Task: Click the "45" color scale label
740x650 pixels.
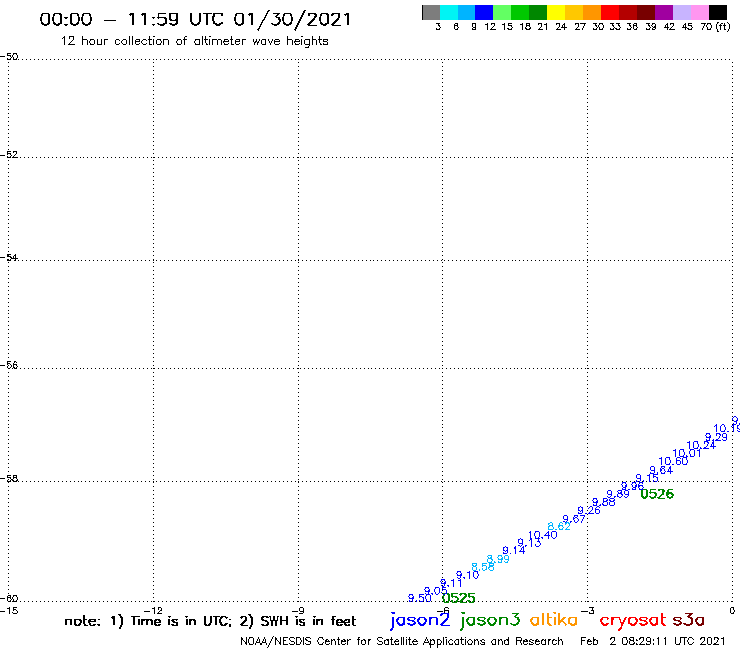Action: (687, 26)
